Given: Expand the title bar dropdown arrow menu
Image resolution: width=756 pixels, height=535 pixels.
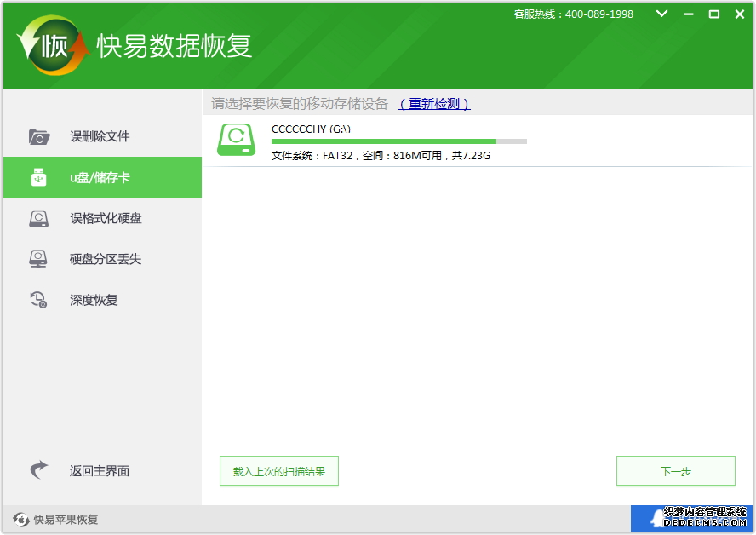Looking at the screenshot, I should coord(662,14).
